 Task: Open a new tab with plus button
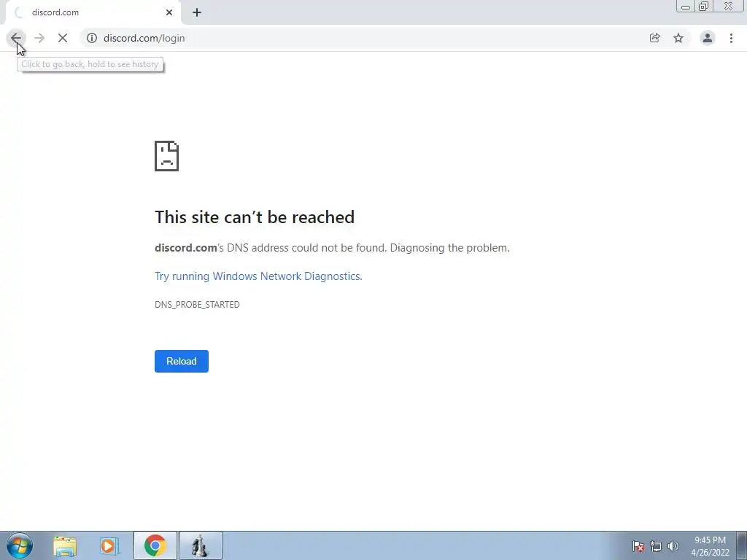197,13
